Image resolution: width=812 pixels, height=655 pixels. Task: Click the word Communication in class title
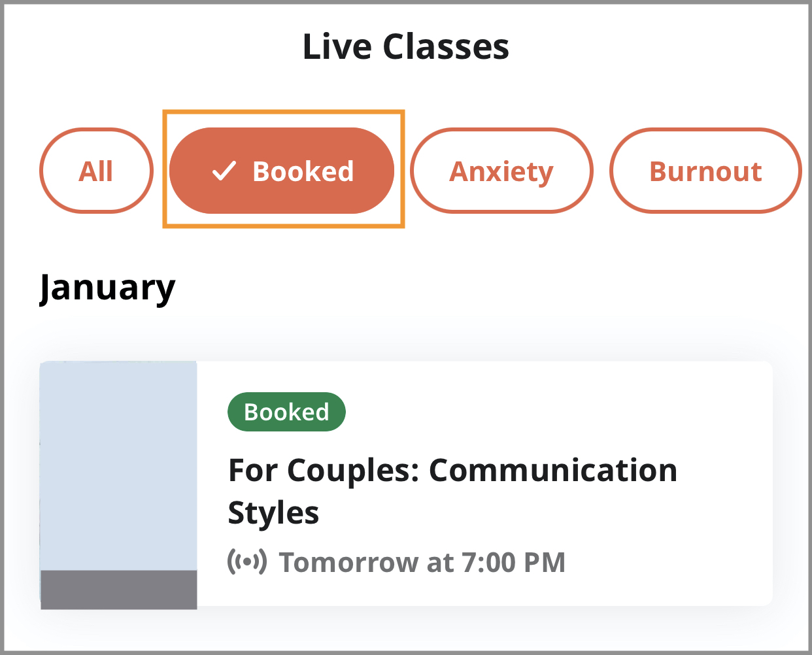[552, 470]
